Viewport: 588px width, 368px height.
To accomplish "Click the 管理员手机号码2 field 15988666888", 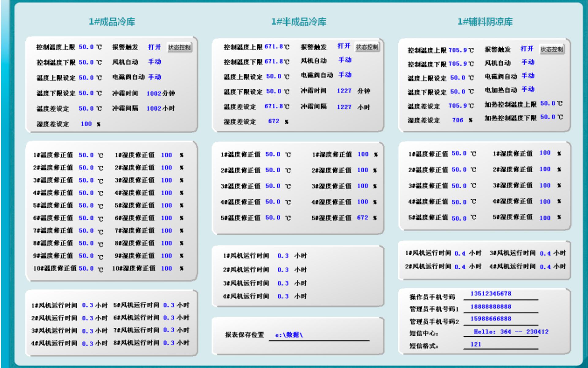I will (x=491, y=319).
